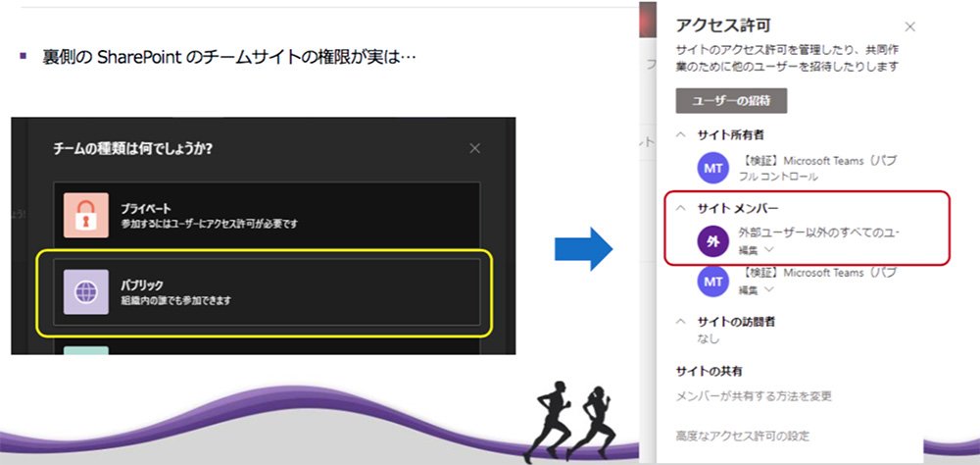
Task: Click MT avatar in サイト メンバー section
Action: click(x=713, y=281)
